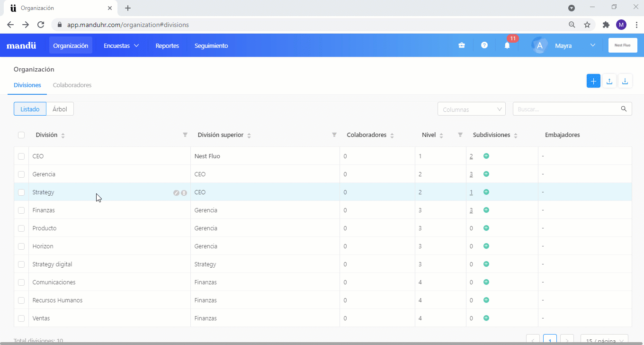
Task: Delete Strategy division with trash icon
Action: (x=184, y=192)
